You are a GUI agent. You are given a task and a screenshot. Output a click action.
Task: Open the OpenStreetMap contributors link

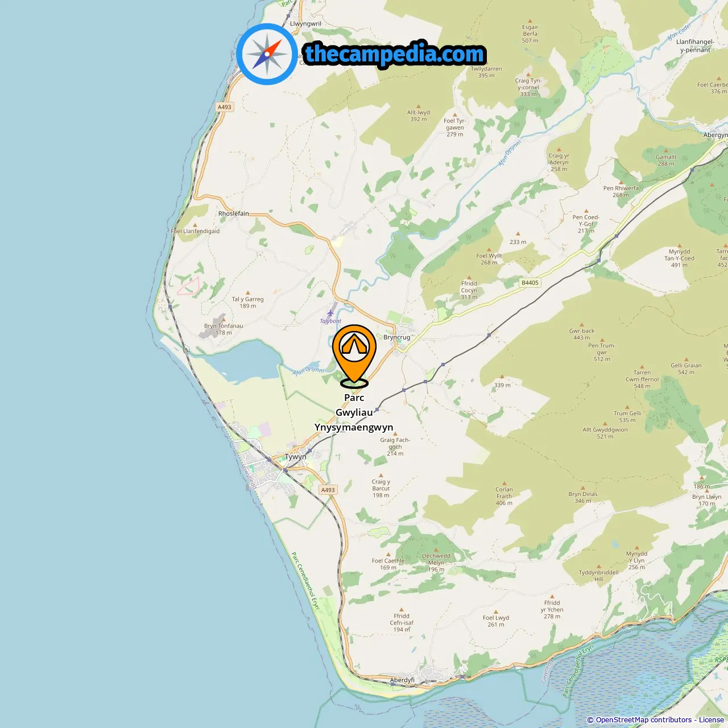(x=644, y=720)
